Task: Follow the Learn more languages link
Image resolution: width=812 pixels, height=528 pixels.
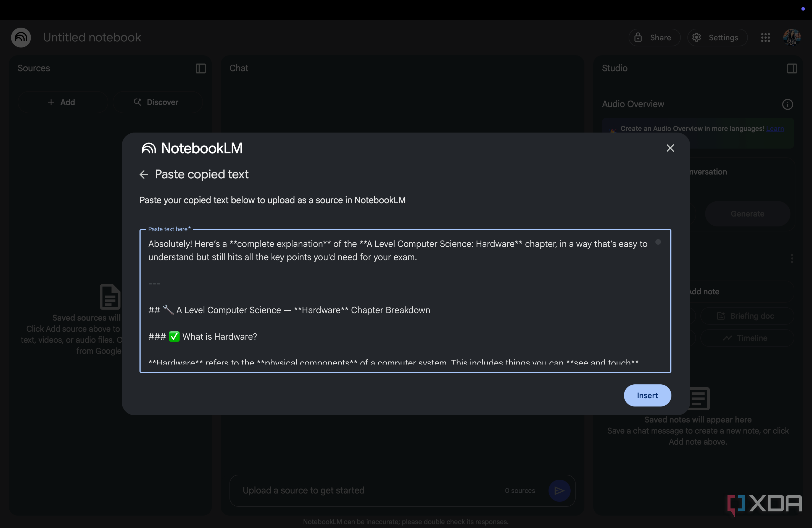Action: (x=775, y=129)
